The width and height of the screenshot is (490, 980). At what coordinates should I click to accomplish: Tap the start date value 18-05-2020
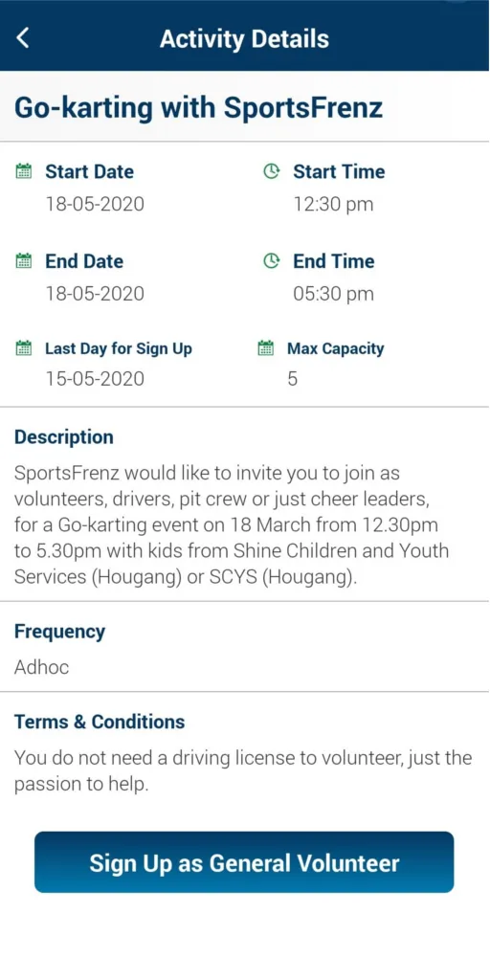point(95,204)
